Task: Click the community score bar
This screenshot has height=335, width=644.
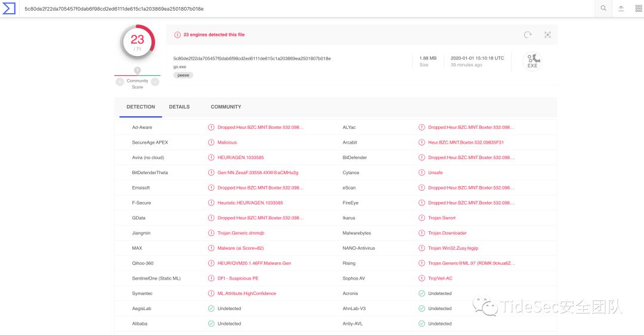Action: click(138, 76)
